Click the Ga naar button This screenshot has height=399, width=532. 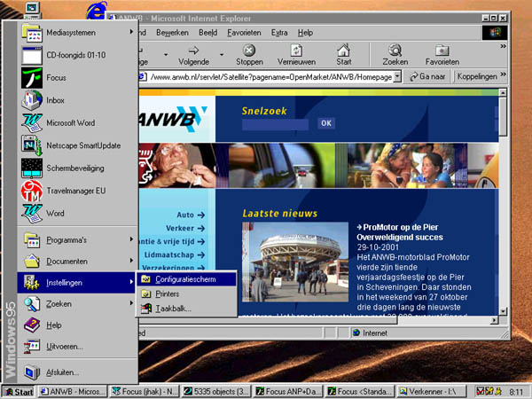tap(428, 77)
